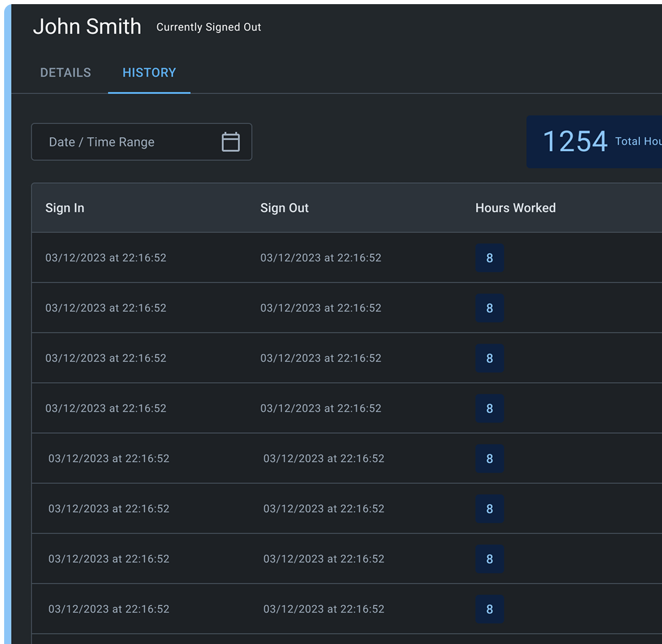Click the eighth row's hours badge

(x=489, y=609)
